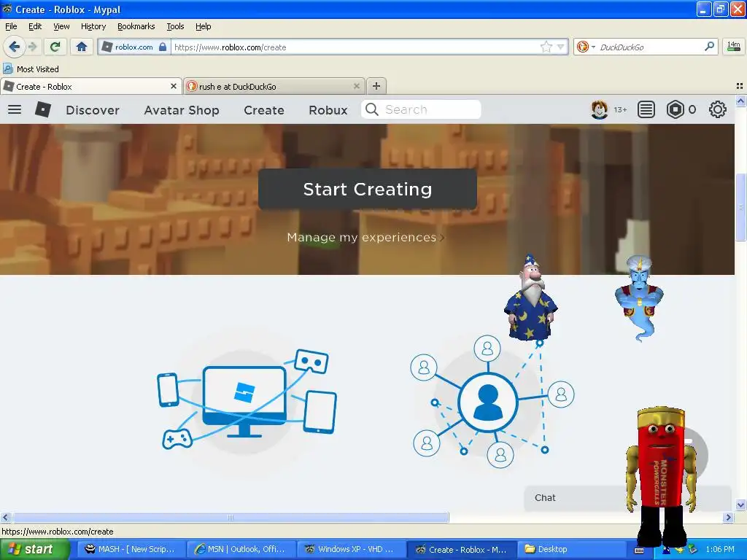The image size is (747, 560).
Task: Open the View menu
Action: click(x=61, y=26)
